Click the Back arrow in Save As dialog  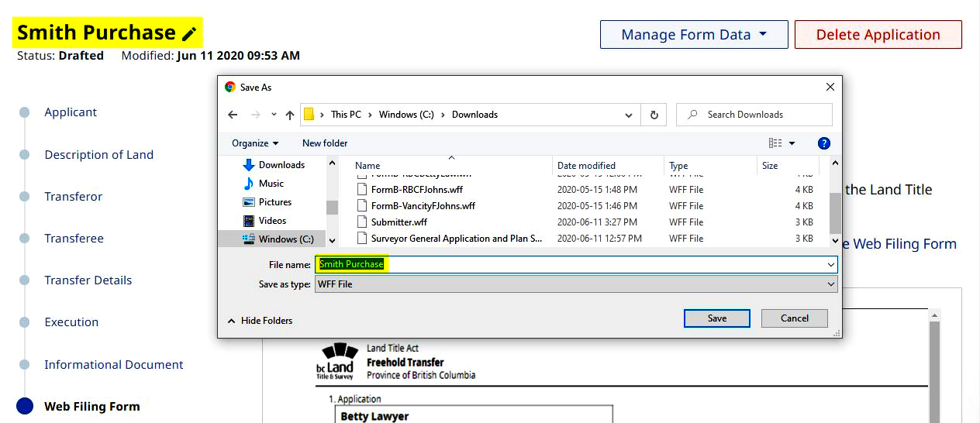click(x=233, y=115)
